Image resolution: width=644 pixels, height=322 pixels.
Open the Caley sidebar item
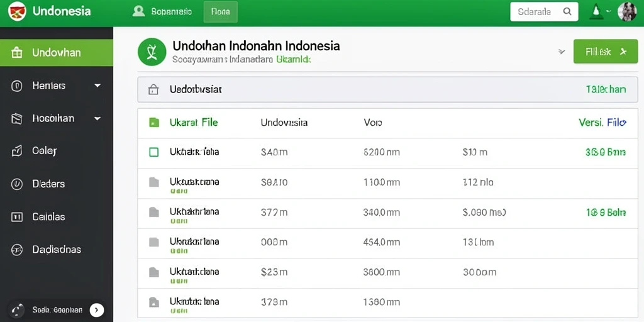point(56,151)
